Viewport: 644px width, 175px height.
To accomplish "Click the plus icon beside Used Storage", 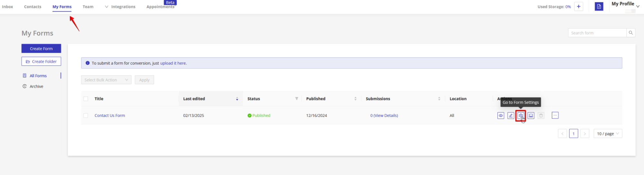I will (x=579, y=6).
